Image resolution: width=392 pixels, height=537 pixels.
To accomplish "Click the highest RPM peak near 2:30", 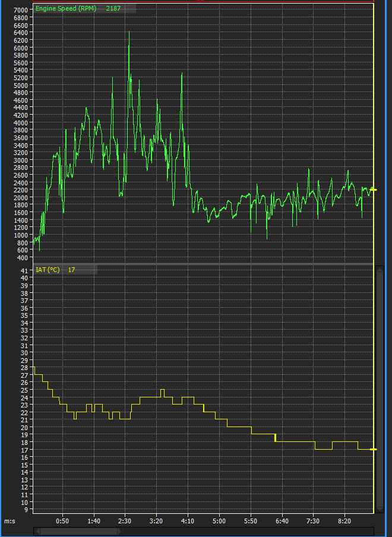I will (129, 33).
